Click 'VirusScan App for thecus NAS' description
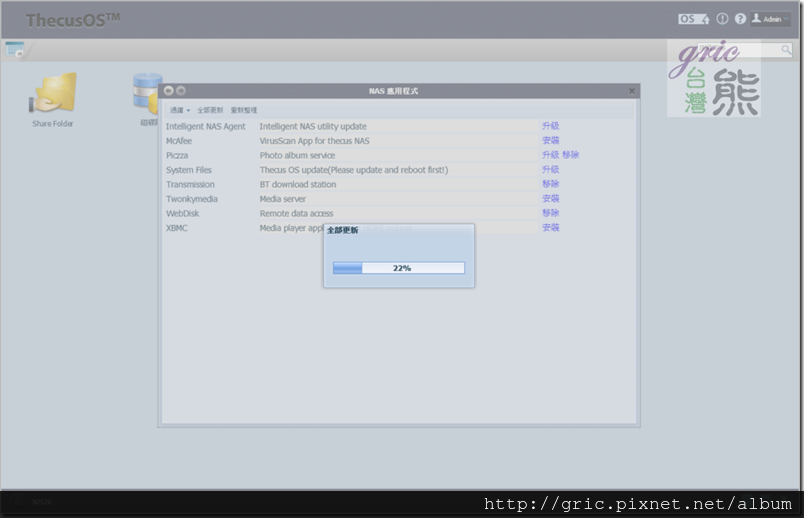804x518 pixels. click(x=314, y=141)
